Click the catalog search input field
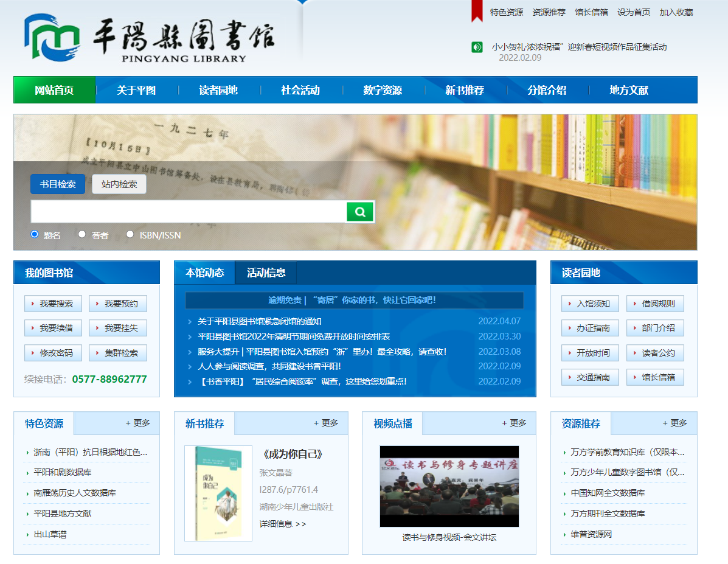728x564 pixels. click(x=189, y=212)
